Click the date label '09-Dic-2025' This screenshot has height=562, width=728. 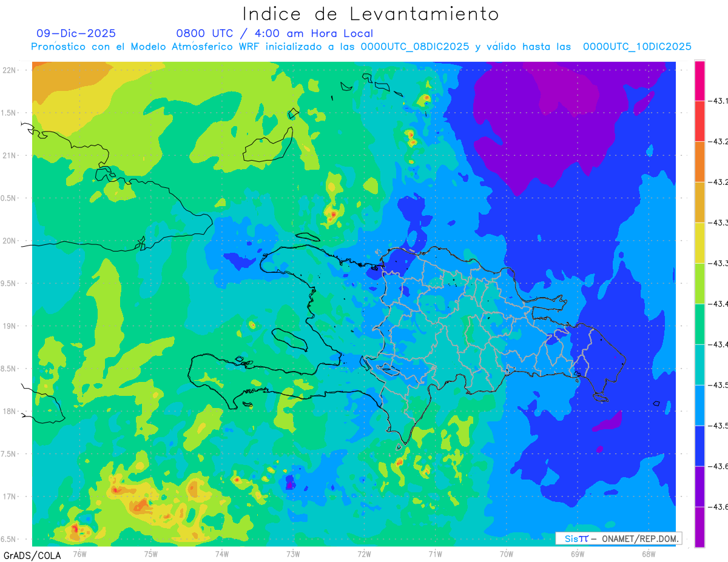(x=76, y=33)
